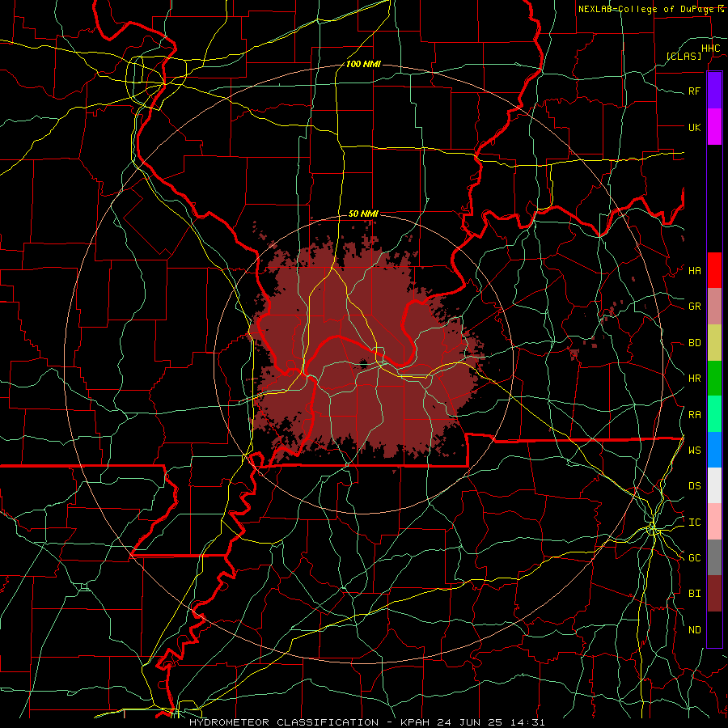Click the IC pink legend swatch
This screenshot has width=728, height=728.
pyautogui.click(x=714, y=522)
